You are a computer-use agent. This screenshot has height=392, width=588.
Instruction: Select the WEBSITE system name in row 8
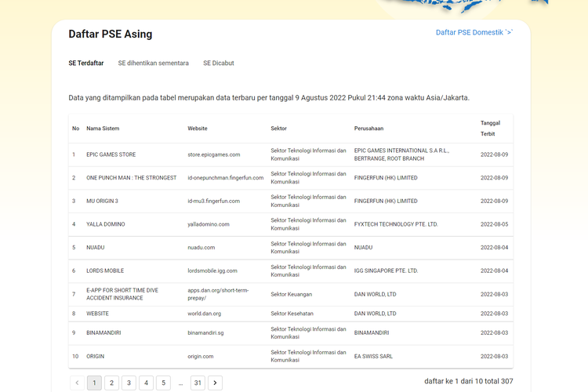coord(97,314)
